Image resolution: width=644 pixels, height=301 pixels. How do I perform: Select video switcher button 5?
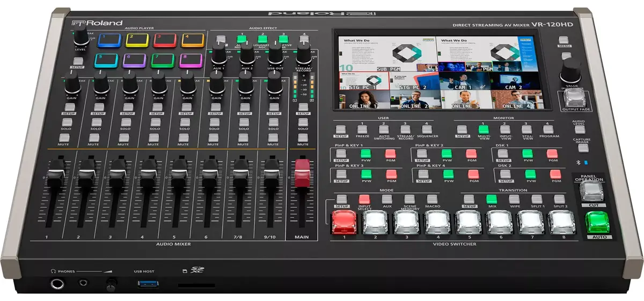[468, 221]
